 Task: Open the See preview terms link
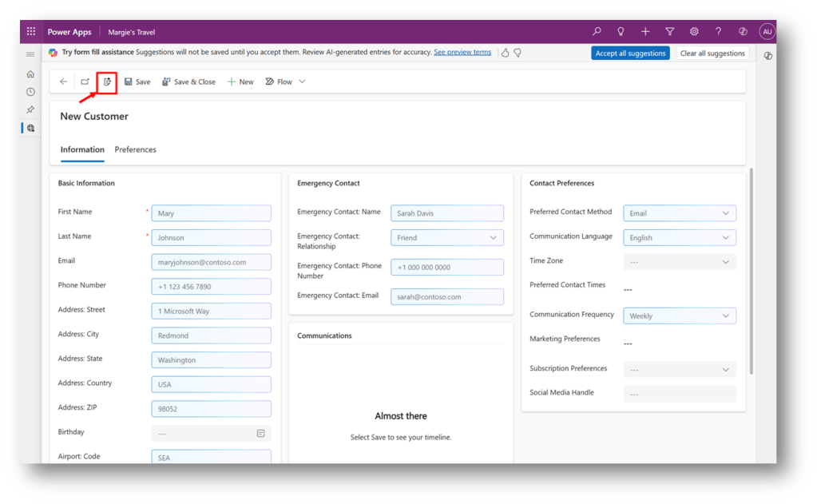(x=462, y=52)
